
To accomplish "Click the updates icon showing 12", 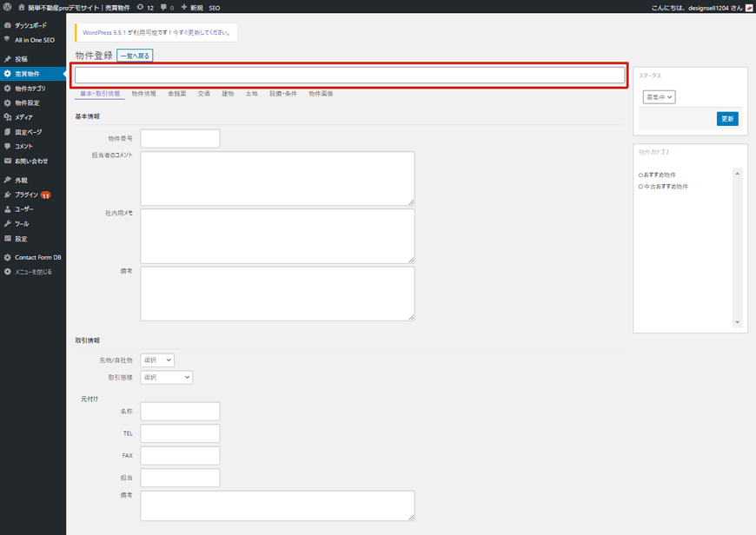I will pyautogui.click(x=144, y=7).
